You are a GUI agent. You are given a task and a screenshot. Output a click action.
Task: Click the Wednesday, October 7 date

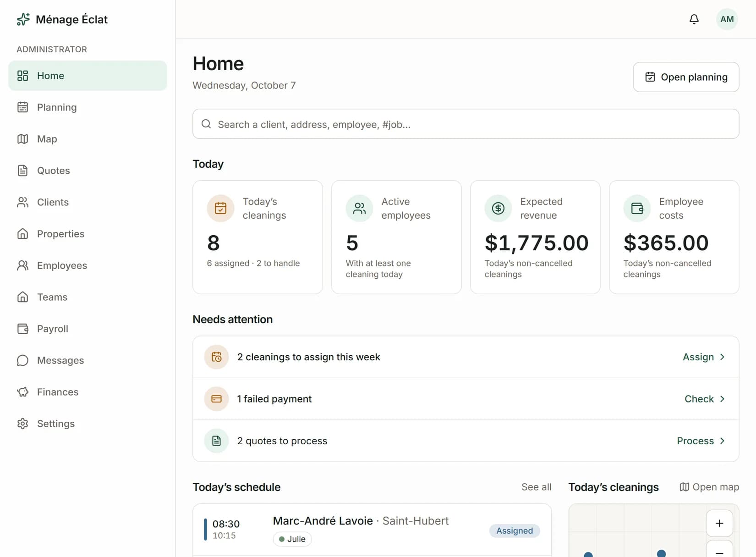244,85
